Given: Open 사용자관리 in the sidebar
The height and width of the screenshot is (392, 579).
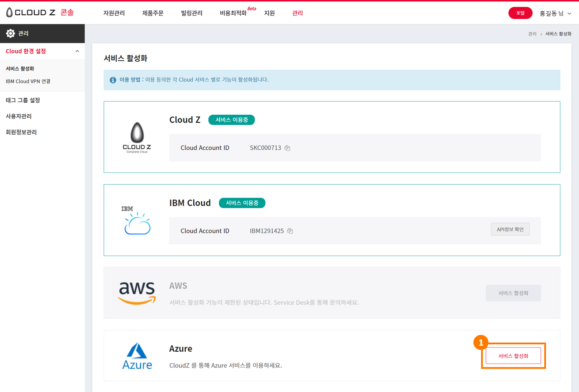Looking at the screenshot, I should coord(19,116).
